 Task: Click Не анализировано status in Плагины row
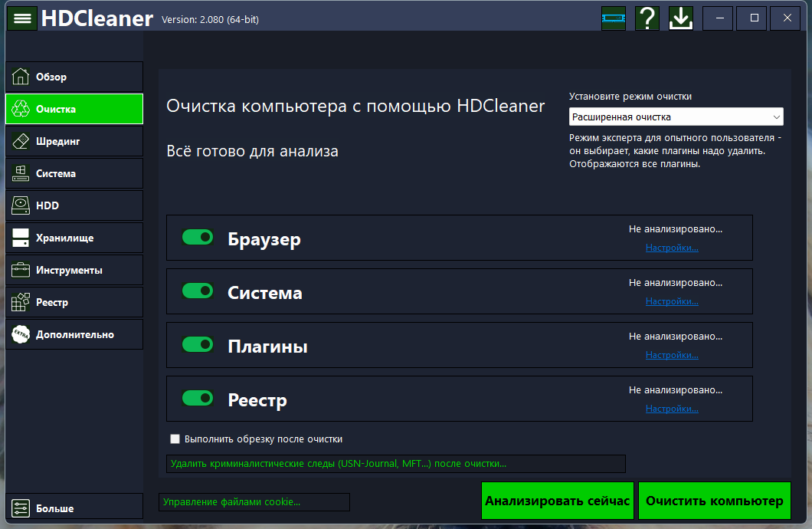pos(676,337)
